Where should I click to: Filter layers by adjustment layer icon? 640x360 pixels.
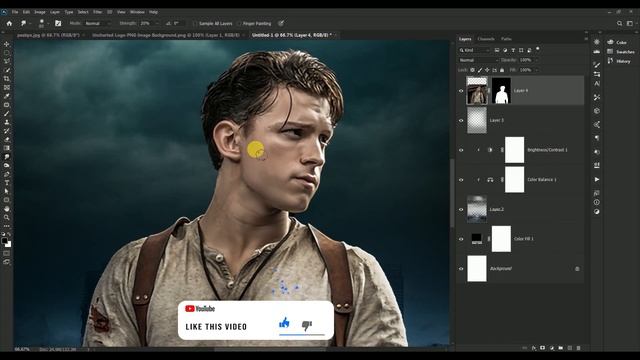click(505, 50)
